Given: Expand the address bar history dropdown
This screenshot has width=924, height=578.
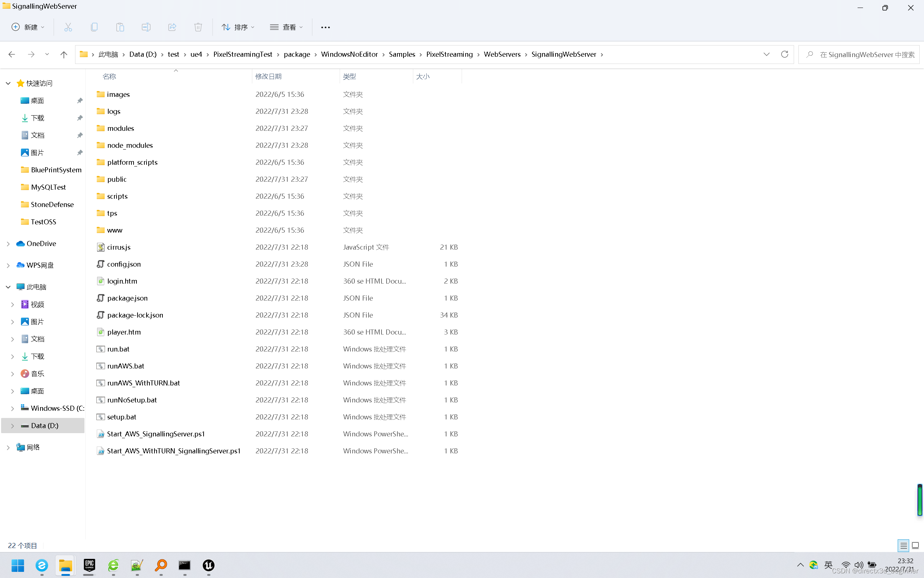Looking at the screenshot, I should tap(766, 54).
